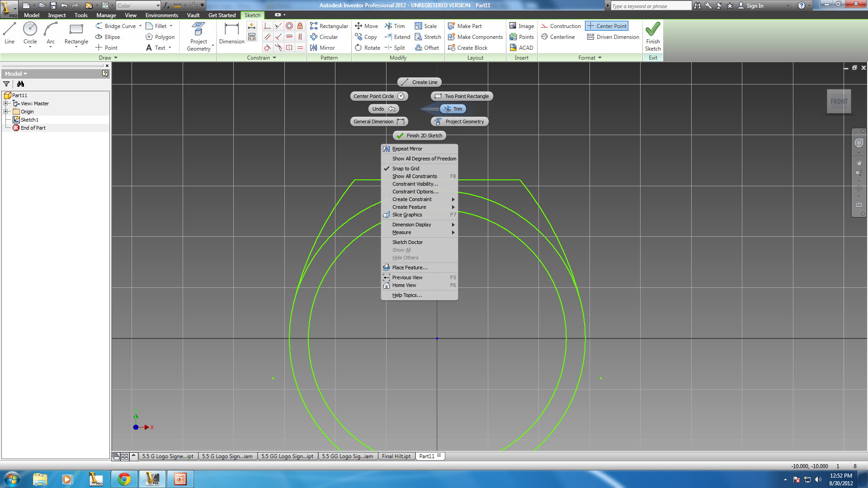This screenshot has height=488, width=868.
Task: Expand the View: Master tree node
Action: pyautogui.click(x=6, y=103)
